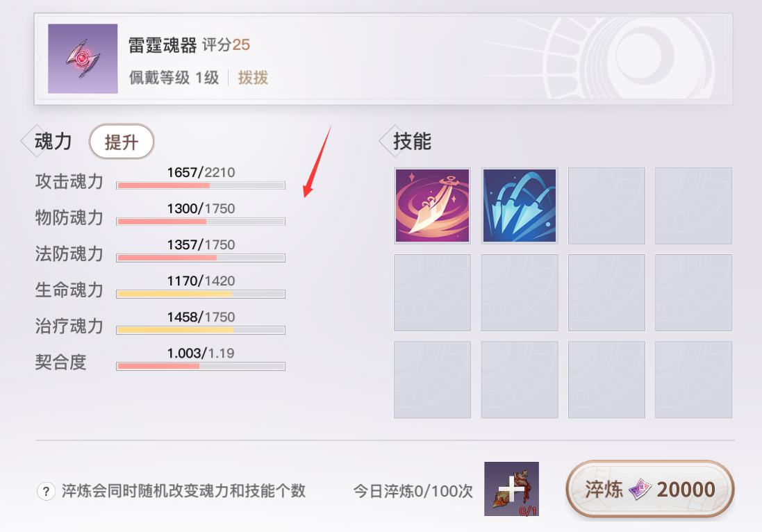Select the fourth empty skill slot in top row
Viewport: 762px width, 532px height.
(x=693, y=206)
